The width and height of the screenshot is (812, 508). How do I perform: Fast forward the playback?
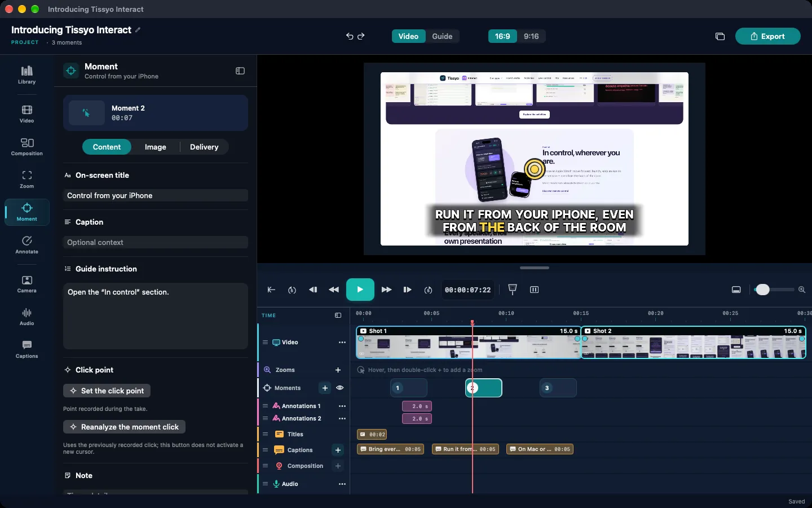[x=386, y=290]
